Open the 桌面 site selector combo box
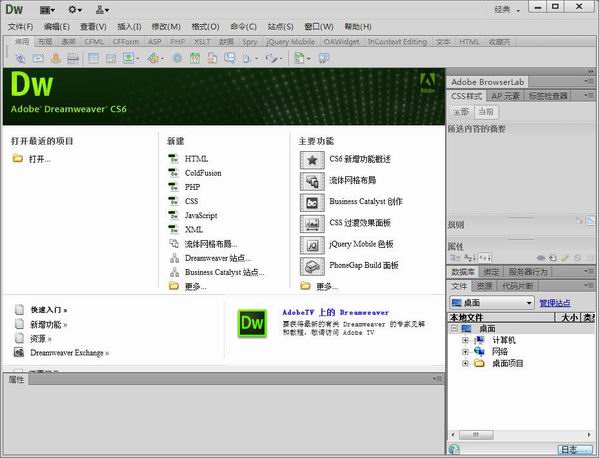 click(x=492, y=303)
